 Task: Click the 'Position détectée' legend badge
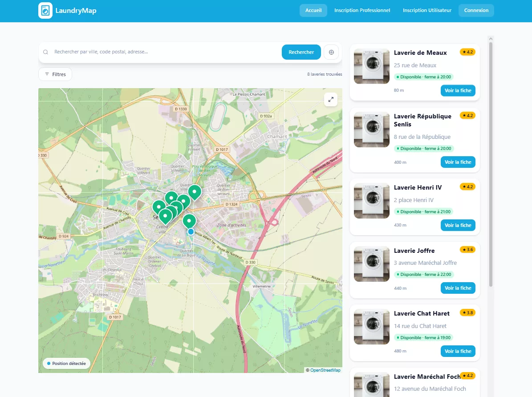click(x=66, y=364)
